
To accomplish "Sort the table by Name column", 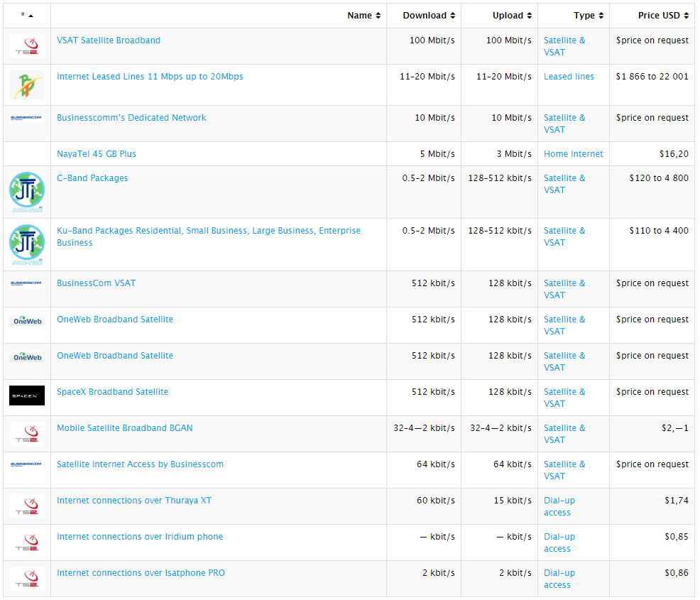I will (363, 16).
